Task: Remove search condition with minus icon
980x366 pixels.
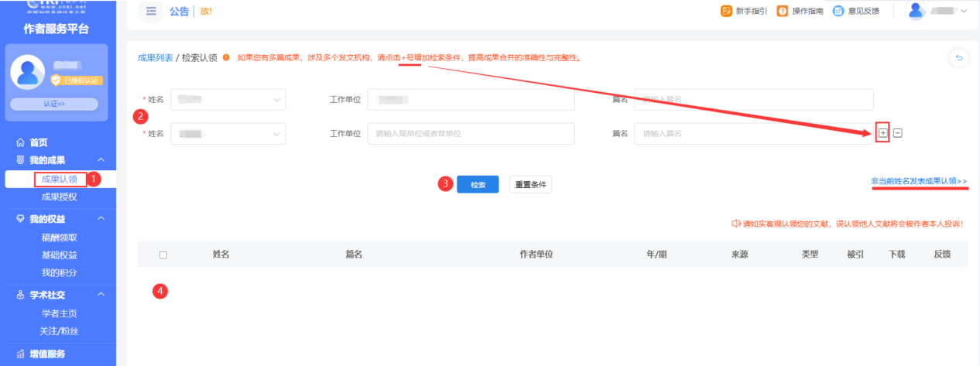Action: tap(898, 133)
